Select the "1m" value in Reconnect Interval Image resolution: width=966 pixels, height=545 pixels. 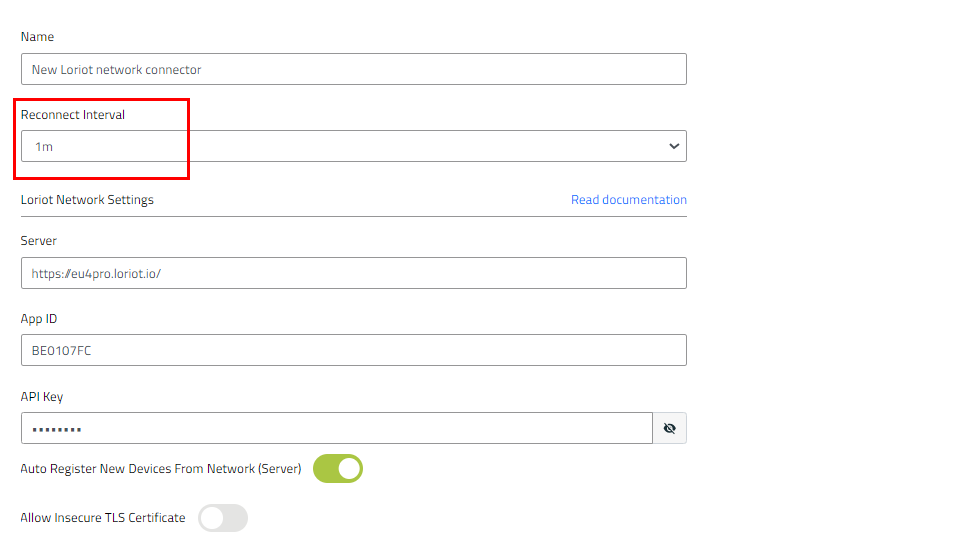(44, 147)
